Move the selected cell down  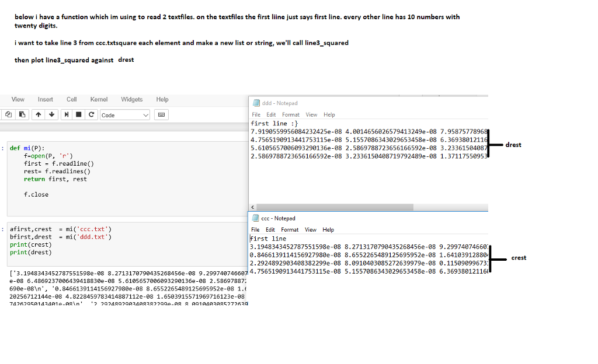51,114
